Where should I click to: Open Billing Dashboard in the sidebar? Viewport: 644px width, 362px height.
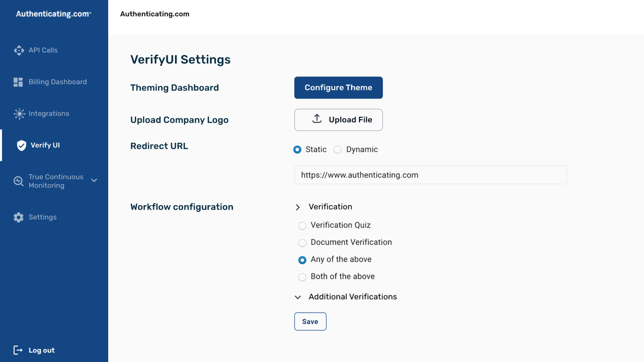(54, 82)
